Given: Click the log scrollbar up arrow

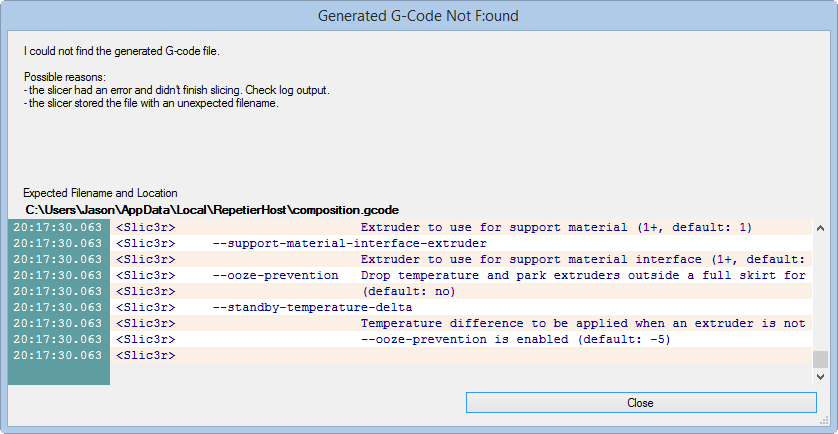Looking at the screenshot, I should pyautogui.click(x=820, y=228).
